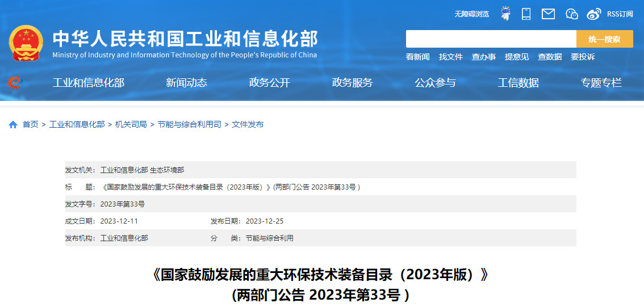The image size is (644, 307).
Task: Click the envelope mail icon
Action: (548, 14)
